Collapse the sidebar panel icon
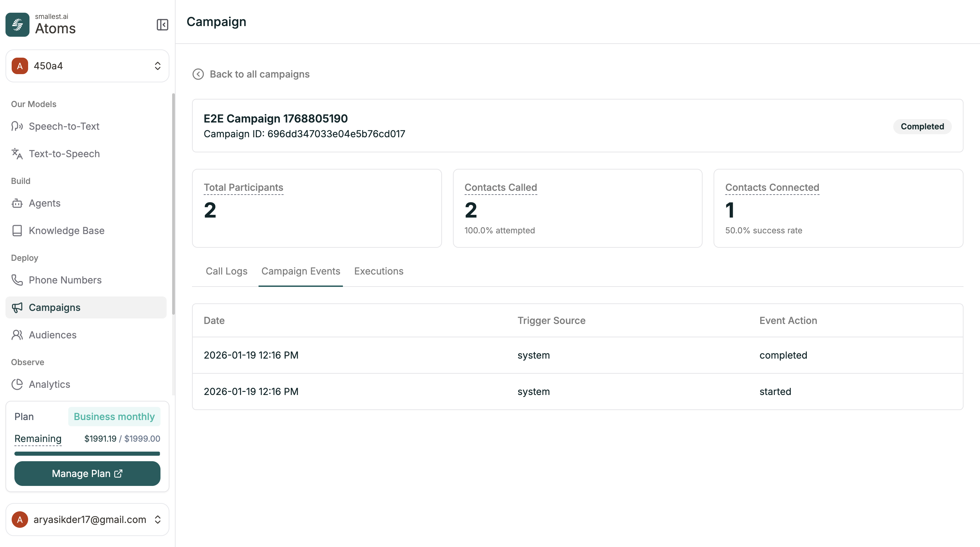980x547 pixels. click(x=162, y=25)
